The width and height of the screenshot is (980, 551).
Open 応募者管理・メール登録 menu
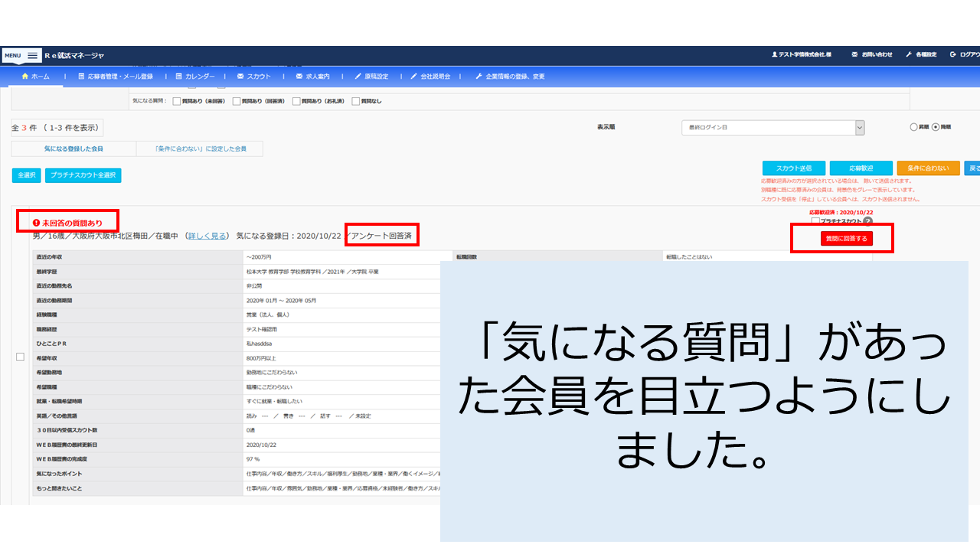[x=116, y=77]
